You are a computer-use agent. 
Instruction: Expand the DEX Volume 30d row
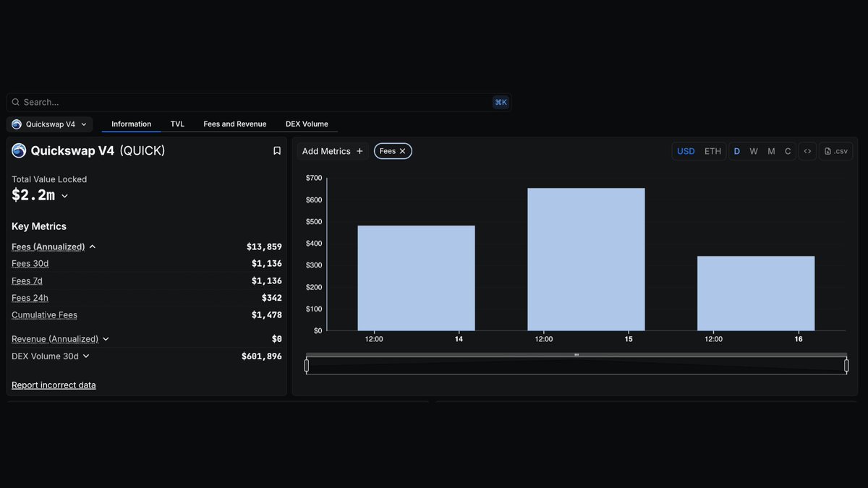click(86, 356)
